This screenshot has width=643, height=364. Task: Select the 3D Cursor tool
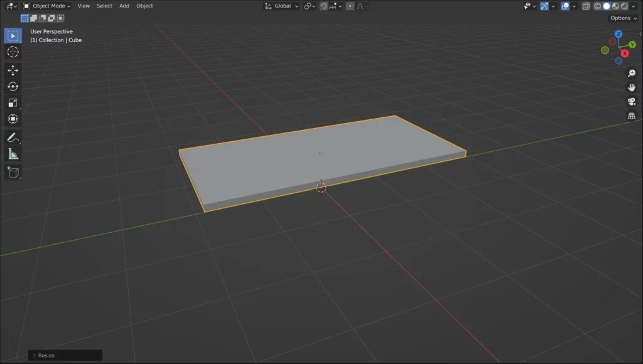(13, 53)
